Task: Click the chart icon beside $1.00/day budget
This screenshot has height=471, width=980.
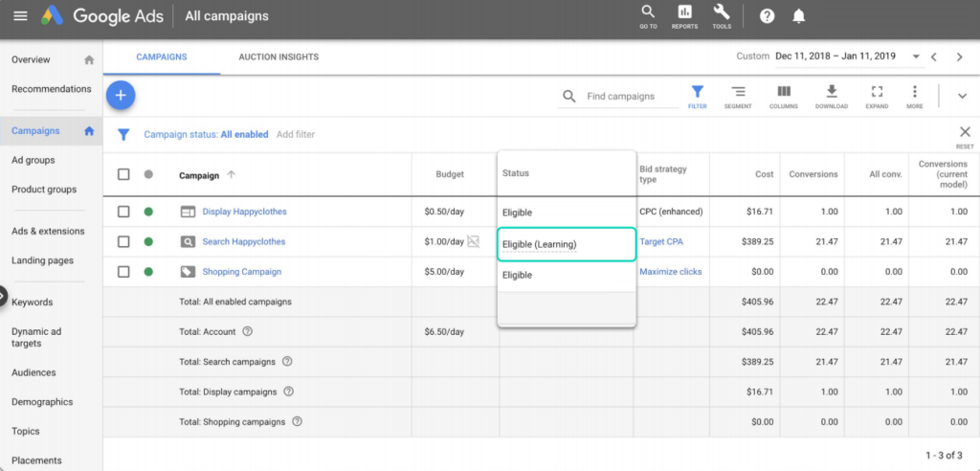Action: pos(473,241)
